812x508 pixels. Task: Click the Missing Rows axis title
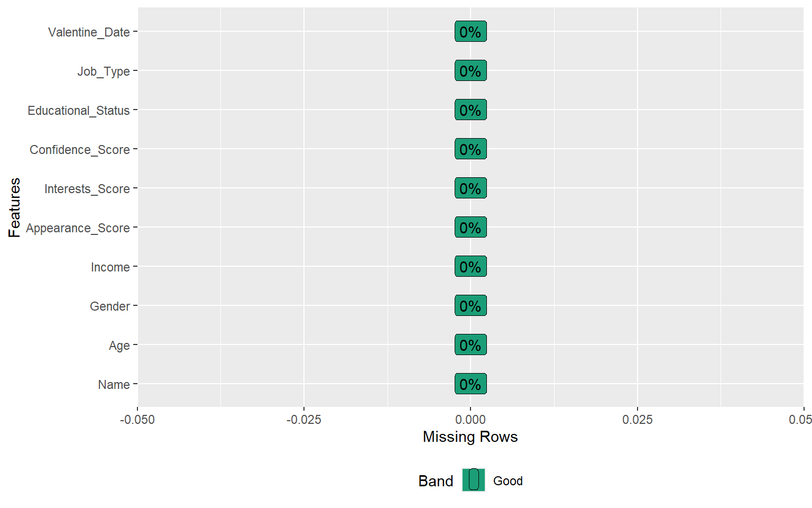pos(470,437)
